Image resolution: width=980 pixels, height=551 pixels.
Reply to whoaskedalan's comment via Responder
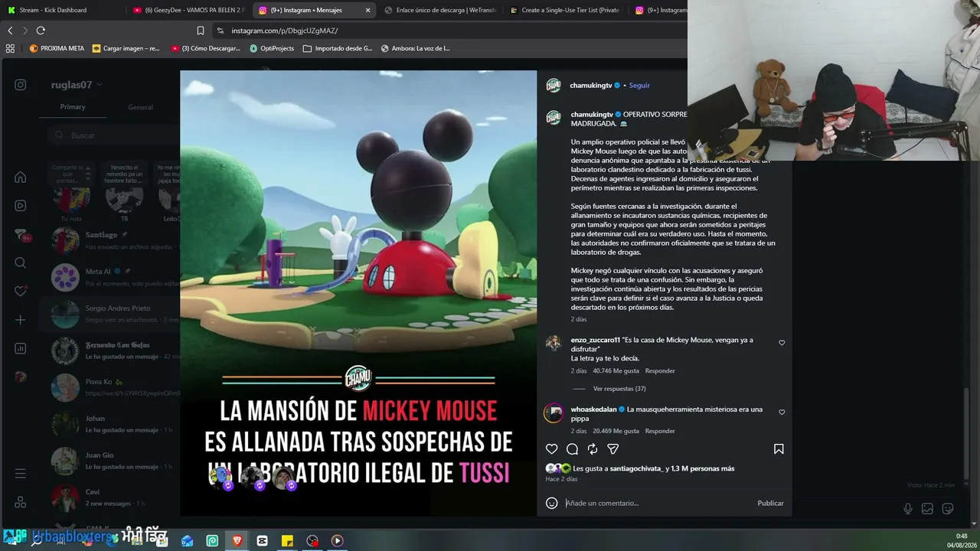(660, 431)
